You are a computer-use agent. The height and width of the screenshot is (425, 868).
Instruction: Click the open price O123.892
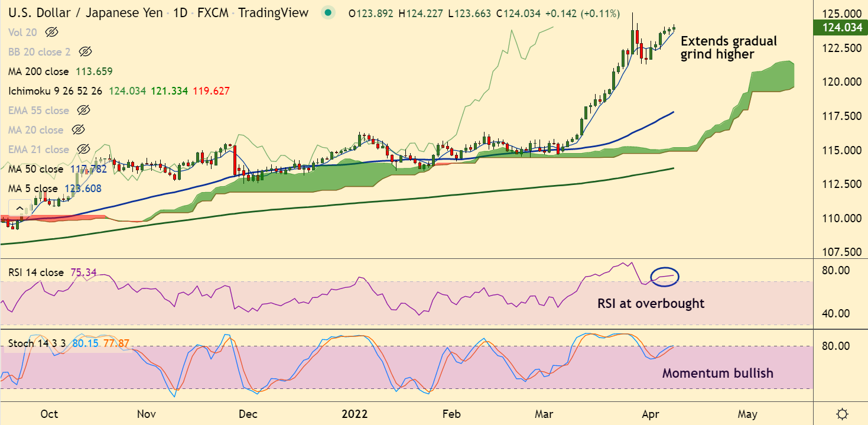(370, 13)
